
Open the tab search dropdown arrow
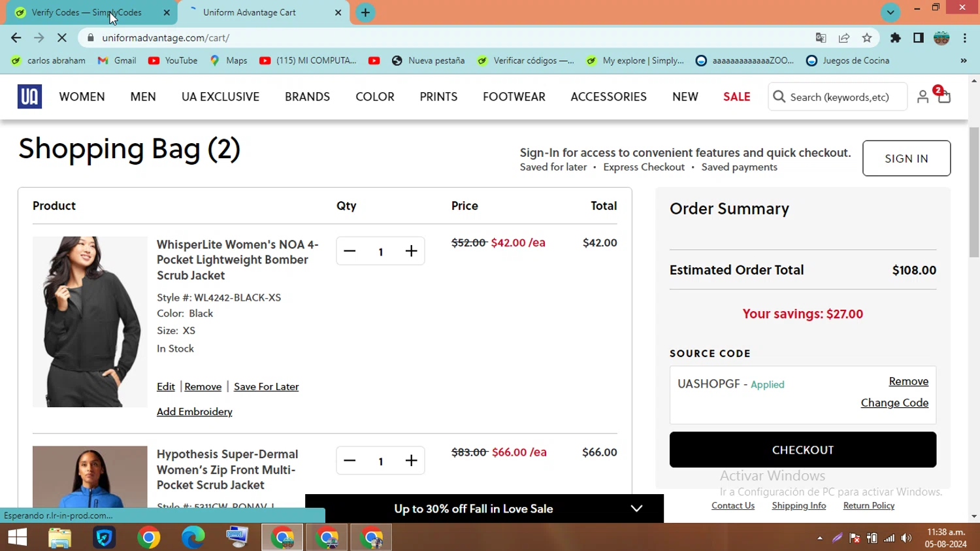890,12
